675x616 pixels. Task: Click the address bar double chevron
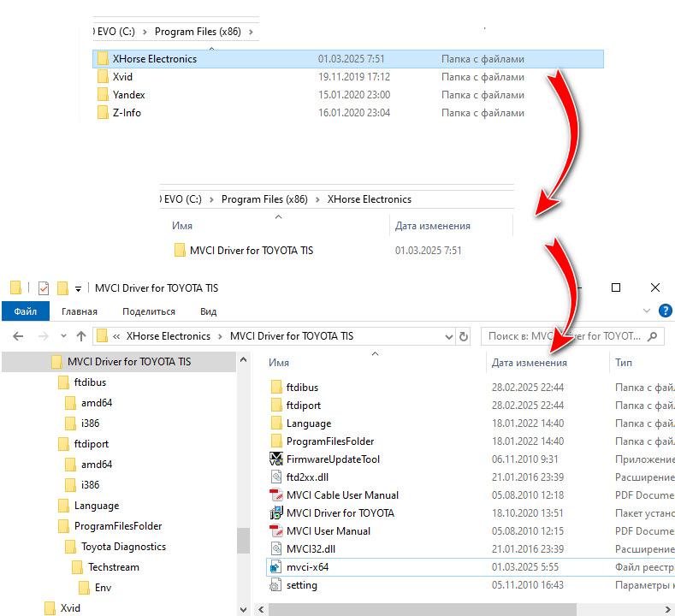[116, 336]
